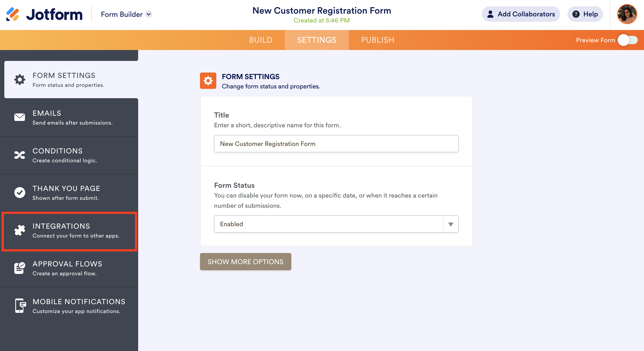Click the Emails envelope icon
Image resolution: width=644 pixels, height=351 pixels.
pyautogui.click(x=20, y=117)
